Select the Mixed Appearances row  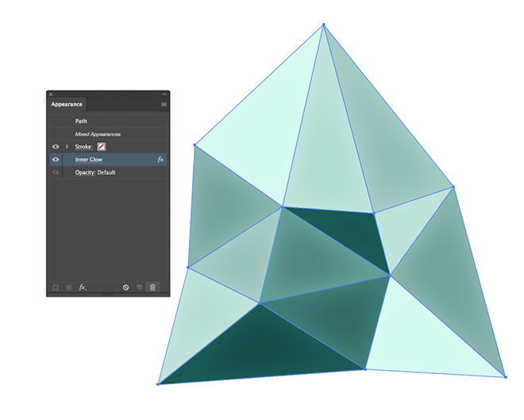pos(108,134)
